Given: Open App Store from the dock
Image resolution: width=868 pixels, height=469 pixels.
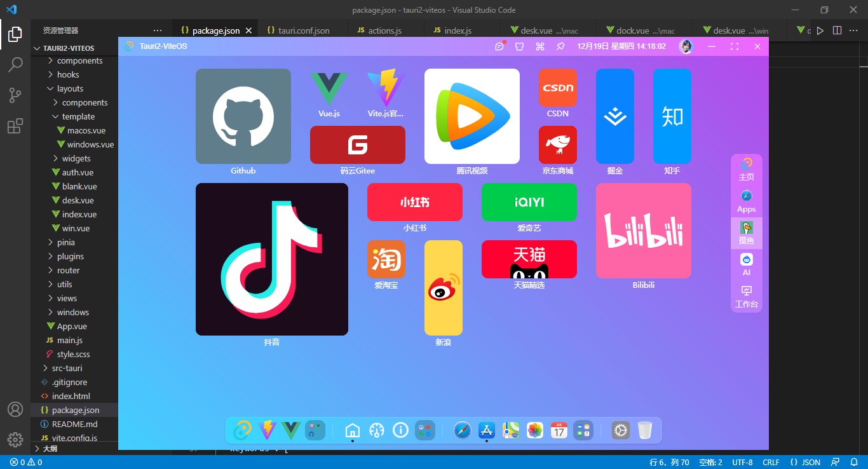Looking at the screenshot, I should click(x=487, y=430).
